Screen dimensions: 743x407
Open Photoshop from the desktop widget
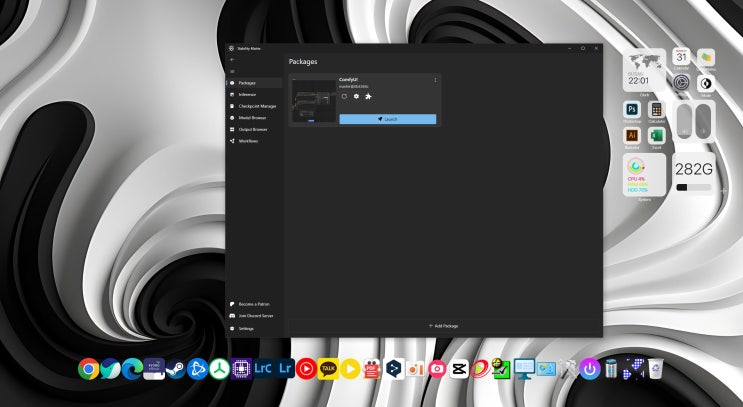pos(632,109)
